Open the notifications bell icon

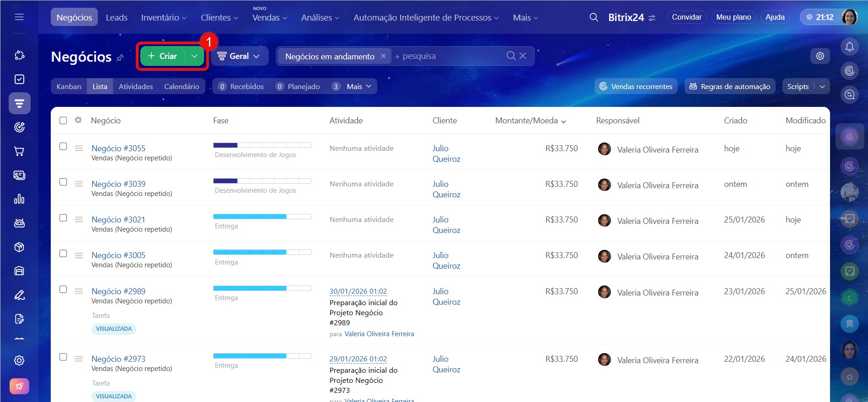(x=849, y=47)
